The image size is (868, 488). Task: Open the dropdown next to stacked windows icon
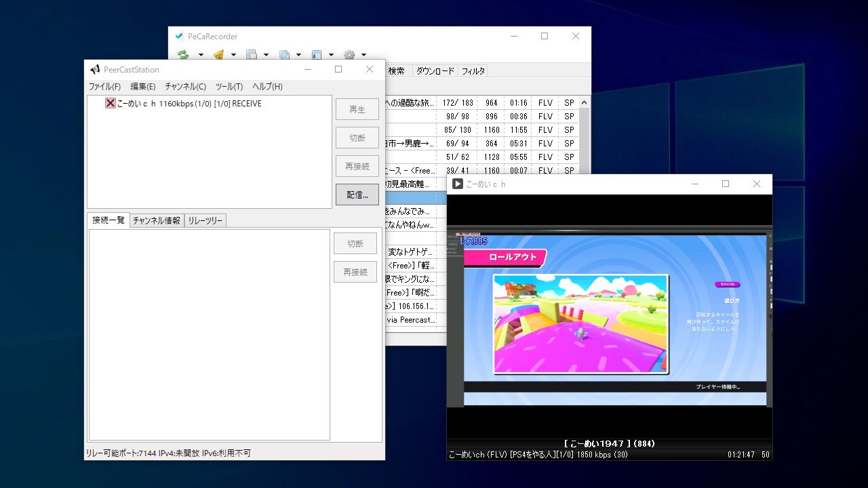(298, 55)
